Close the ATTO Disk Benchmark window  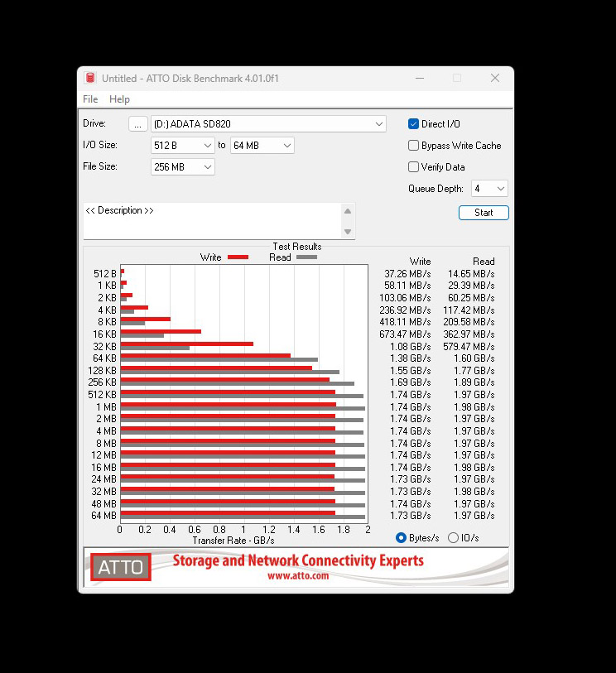coord(494,78)
